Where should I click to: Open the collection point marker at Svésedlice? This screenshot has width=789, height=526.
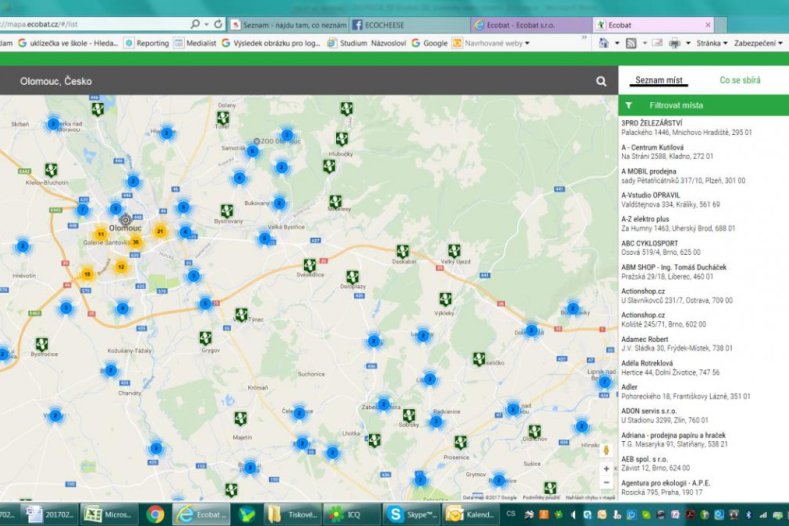coord(309,265)
